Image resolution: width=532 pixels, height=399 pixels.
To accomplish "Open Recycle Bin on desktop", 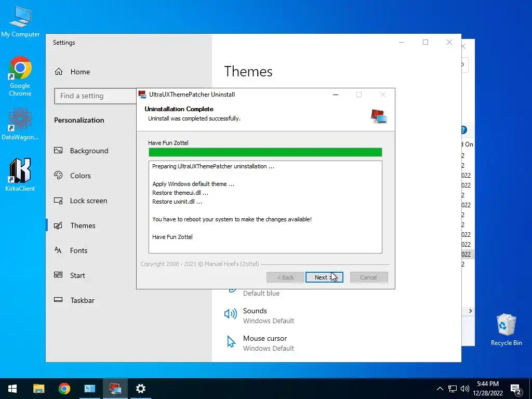I will [x=506, y=330].
